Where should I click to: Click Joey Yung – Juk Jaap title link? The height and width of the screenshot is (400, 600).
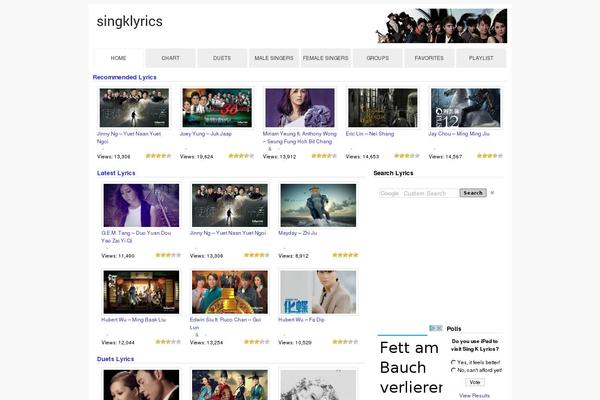(x=206, y=134)
